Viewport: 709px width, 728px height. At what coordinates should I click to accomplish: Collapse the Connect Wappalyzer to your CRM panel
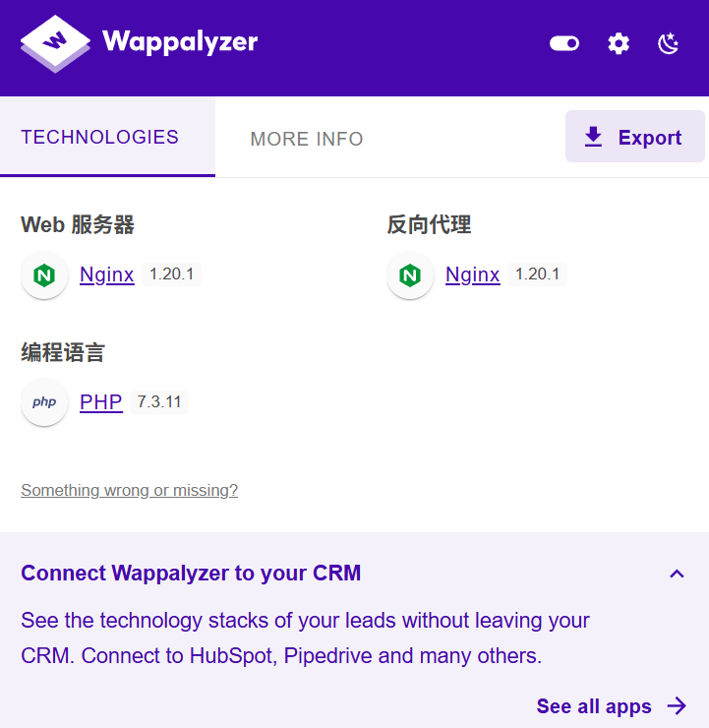click(677, 574)
